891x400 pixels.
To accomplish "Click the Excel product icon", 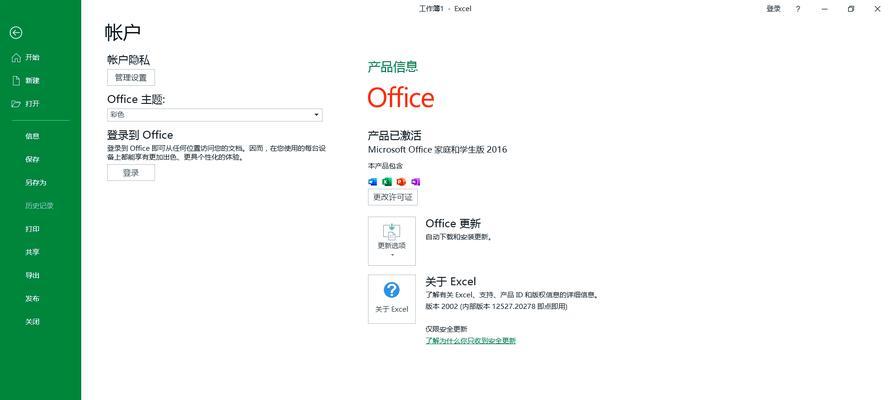I will pos(387,182).
